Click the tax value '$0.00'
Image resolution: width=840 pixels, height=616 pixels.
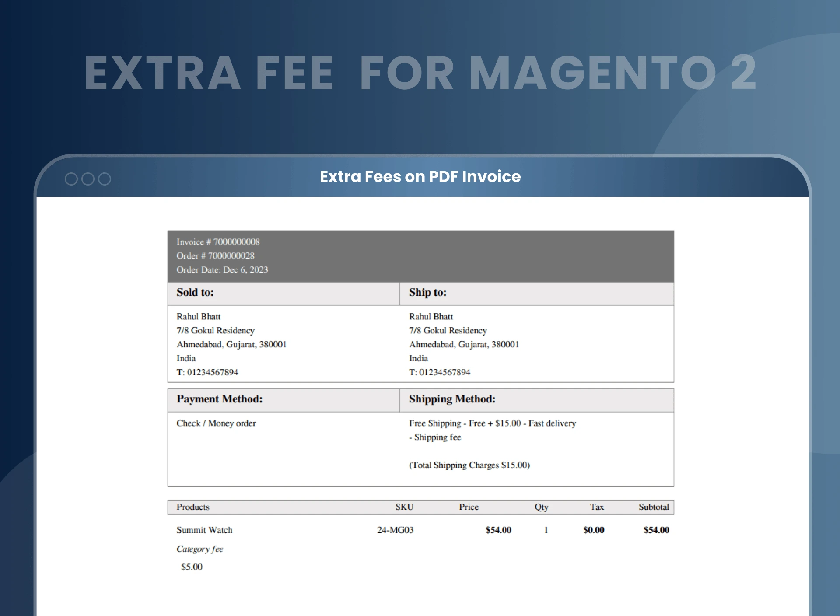click(594, 530)
